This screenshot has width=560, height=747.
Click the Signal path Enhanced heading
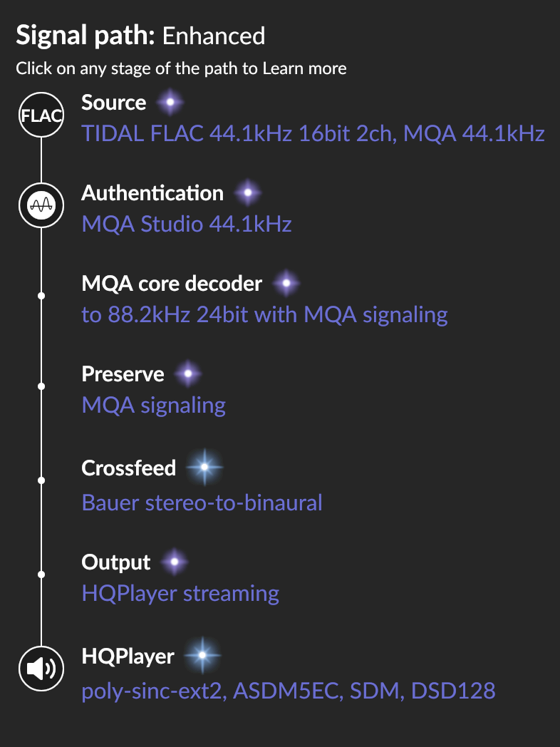(140, 36)
